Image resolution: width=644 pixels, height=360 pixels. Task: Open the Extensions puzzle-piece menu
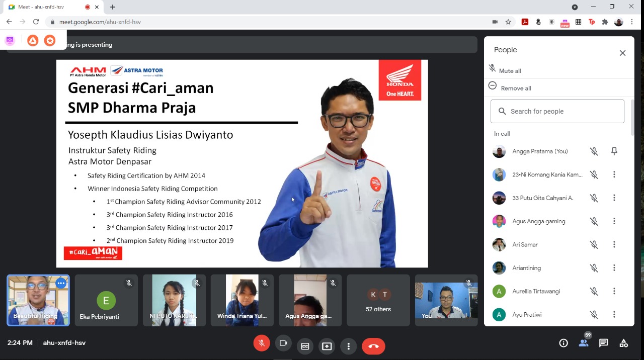click(605, 22)
